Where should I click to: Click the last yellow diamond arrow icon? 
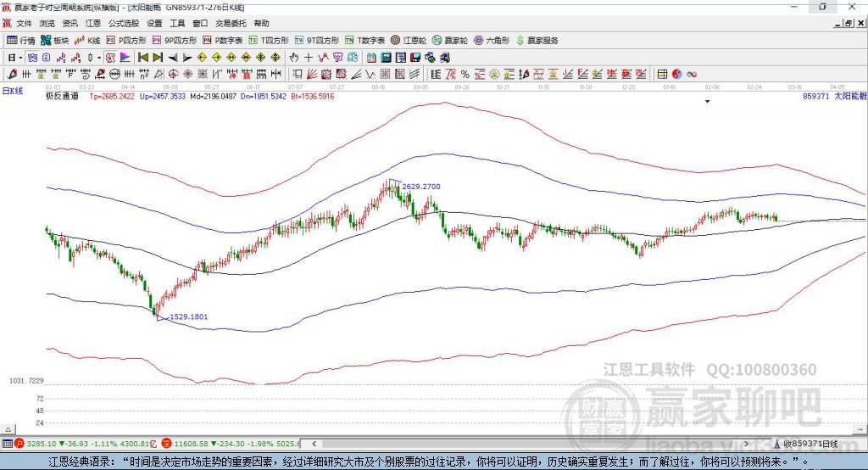[x=275, y=58]
